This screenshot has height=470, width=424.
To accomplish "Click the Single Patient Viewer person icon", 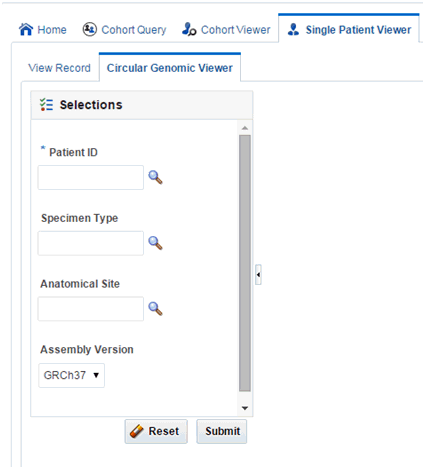I will (293, 29).
